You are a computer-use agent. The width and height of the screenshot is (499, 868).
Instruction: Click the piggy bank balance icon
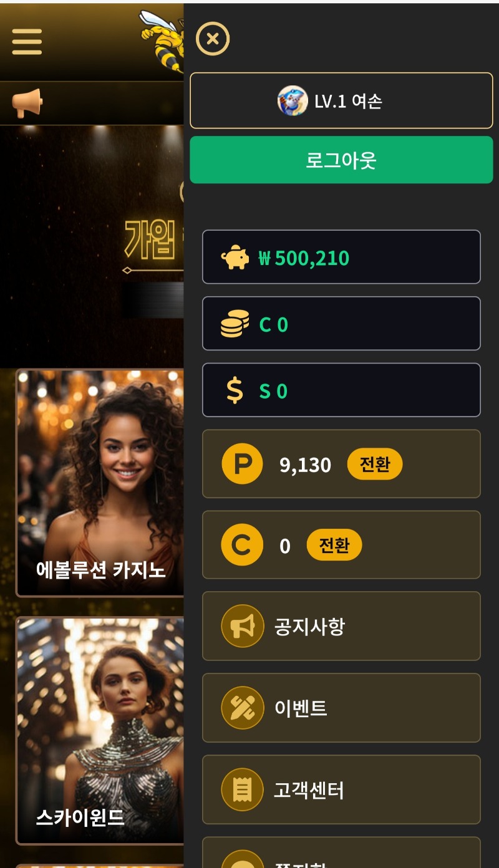click(x=235, y=257)
